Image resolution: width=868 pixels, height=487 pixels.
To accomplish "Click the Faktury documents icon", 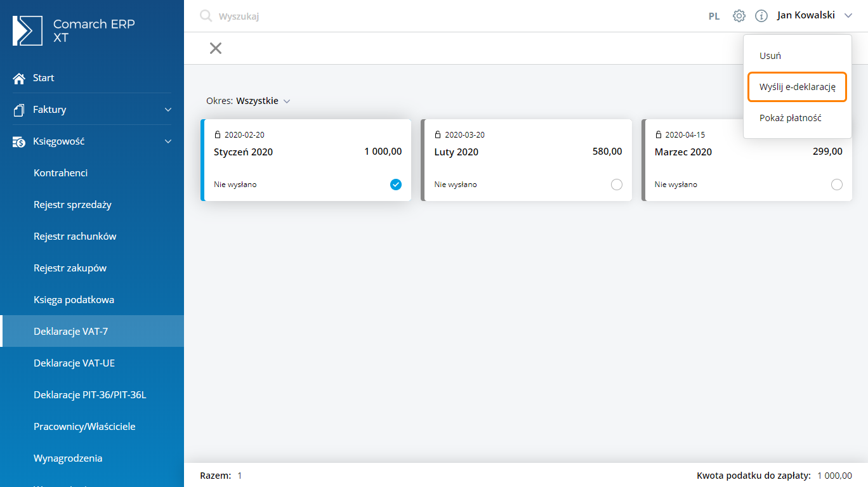I will coord(19,110).
